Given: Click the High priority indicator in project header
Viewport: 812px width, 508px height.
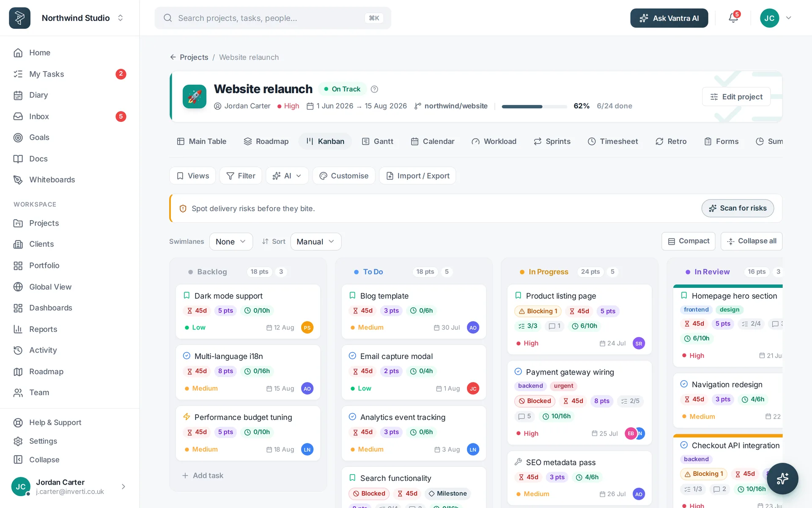Looking at the screenshot, I should click(x=288, y=106).
